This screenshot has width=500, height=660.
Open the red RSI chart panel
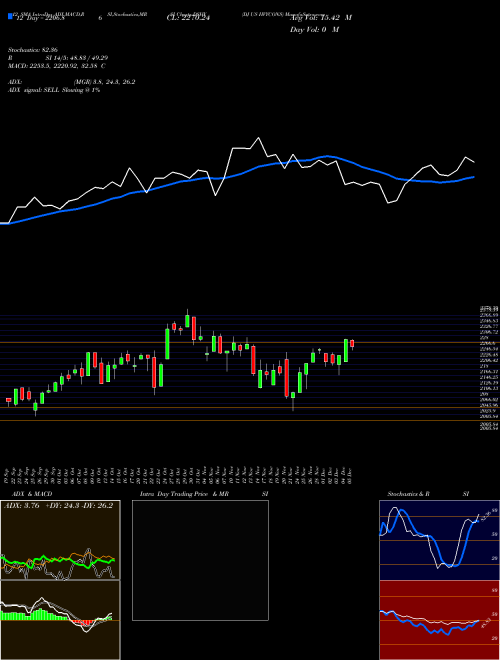tap(439, 620)
